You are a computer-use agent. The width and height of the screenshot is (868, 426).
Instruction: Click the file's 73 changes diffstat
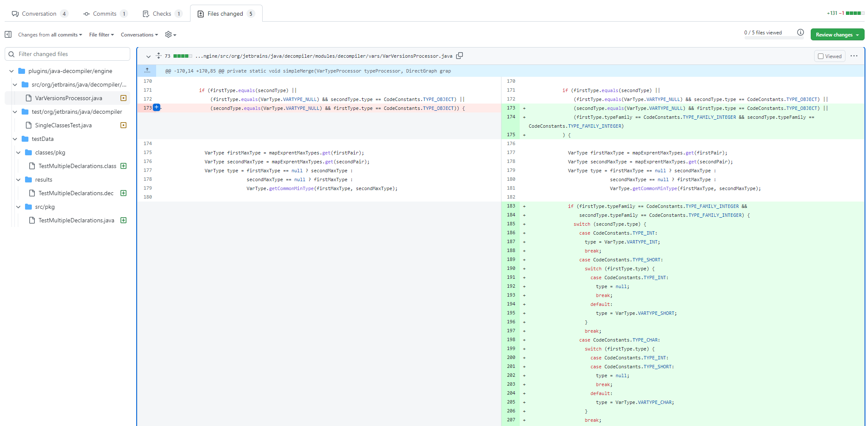178,56
